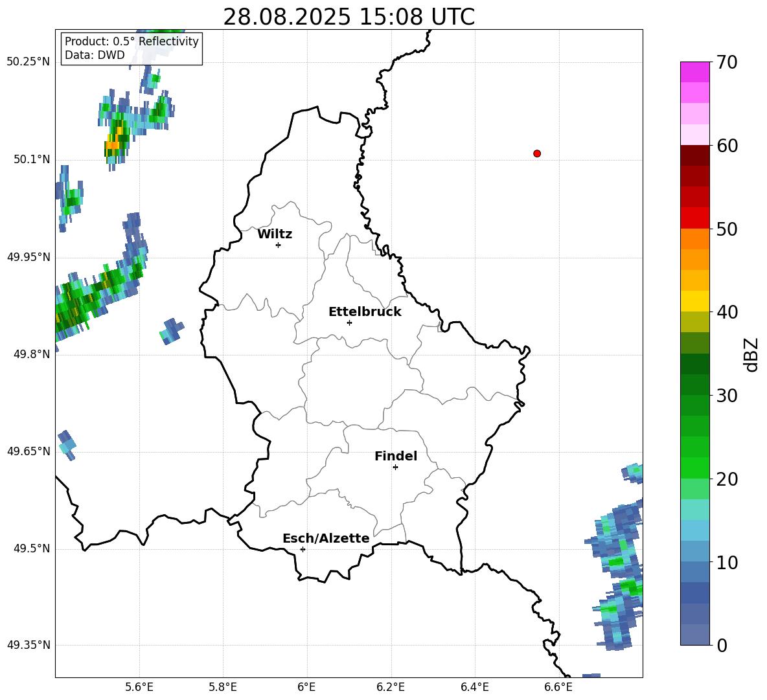Click the 5.6°E longitude label
This screenshot has width=767, height=700.
(x=139, y=687)
